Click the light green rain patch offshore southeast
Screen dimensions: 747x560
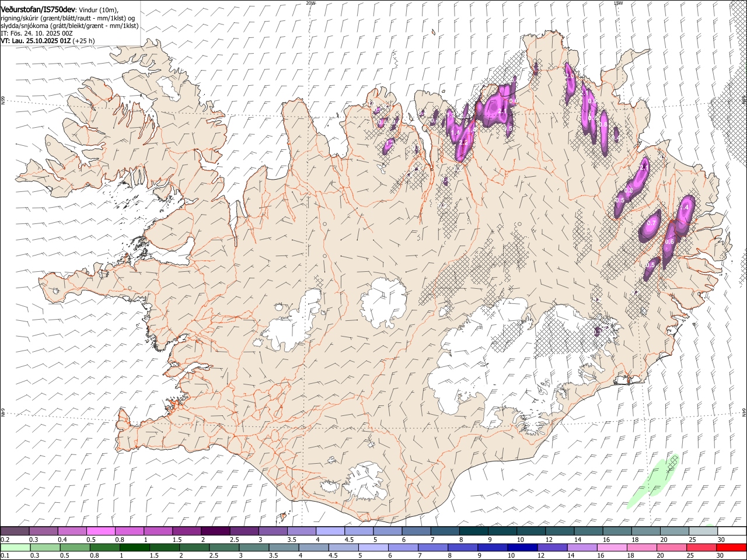[654, 481]
